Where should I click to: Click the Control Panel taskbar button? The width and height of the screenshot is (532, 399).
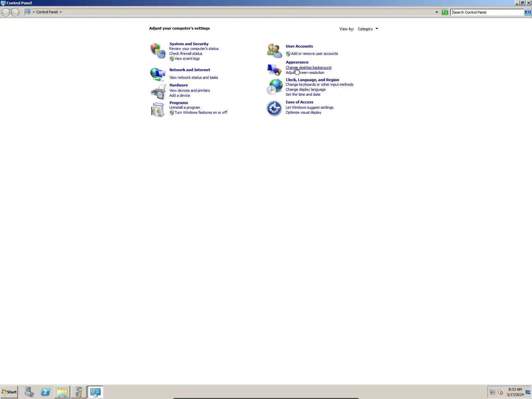95,392
